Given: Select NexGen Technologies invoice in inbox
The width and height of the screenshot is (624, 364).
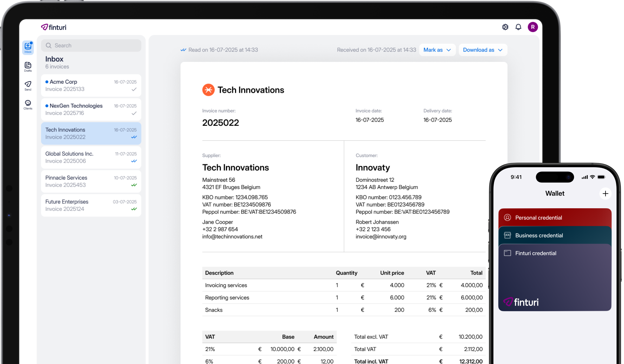Looking at the screenshot, I should point(91,109).
